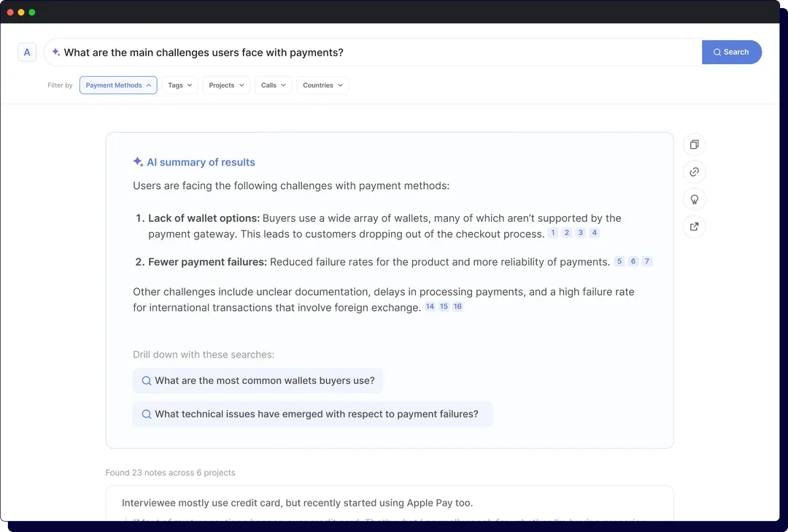Open citation 14 about international transactions
This screenshot has width=788, height=532.
point(430,306)
